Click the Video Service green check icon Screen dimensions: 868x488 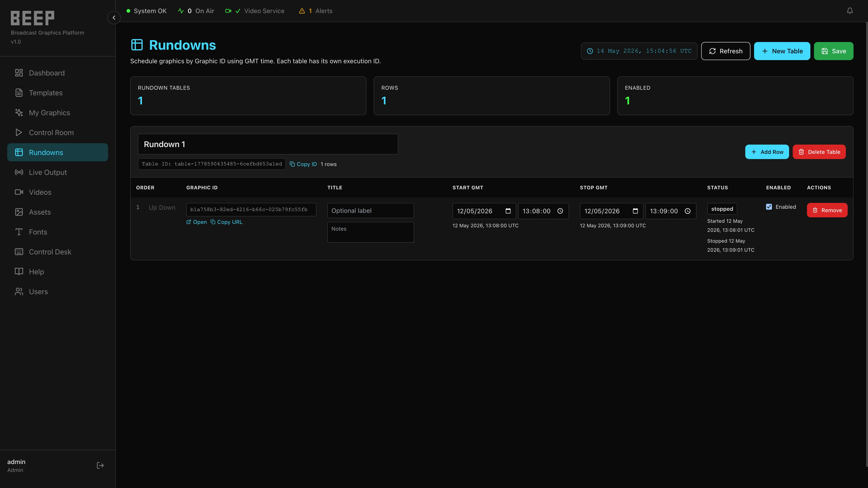pos(238,11)
